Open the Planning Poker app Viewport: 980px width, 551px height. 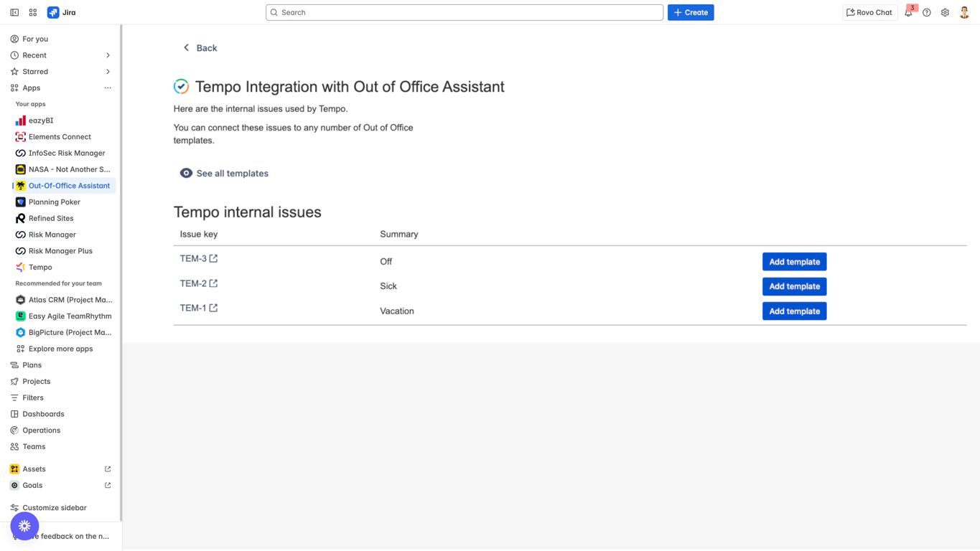click(x=54, y=202)
